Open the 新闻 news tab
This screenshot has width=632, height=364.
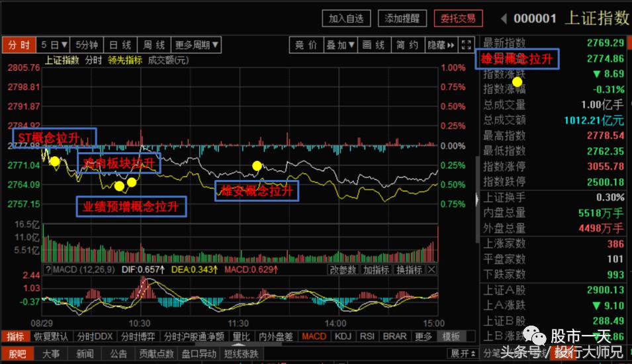point(85,354)
